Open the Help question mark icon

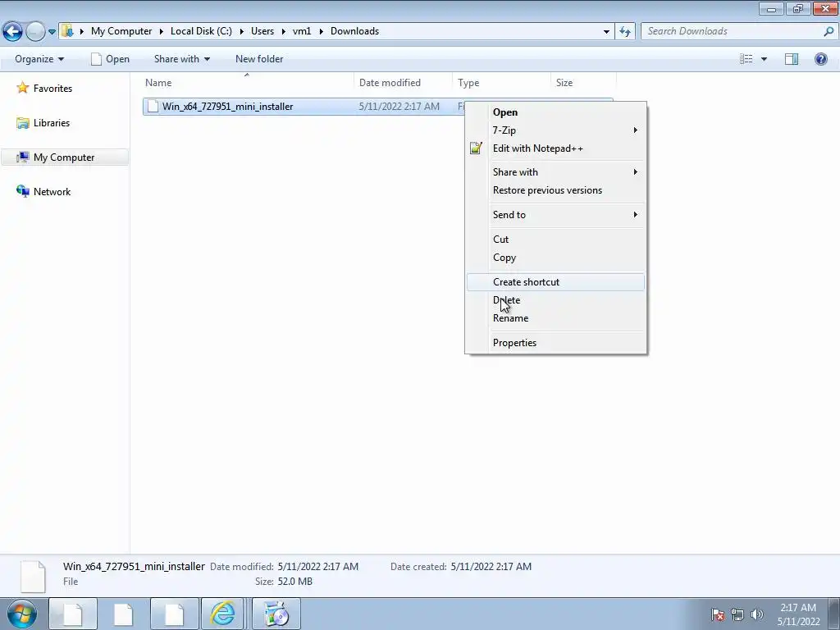(820, 59)
